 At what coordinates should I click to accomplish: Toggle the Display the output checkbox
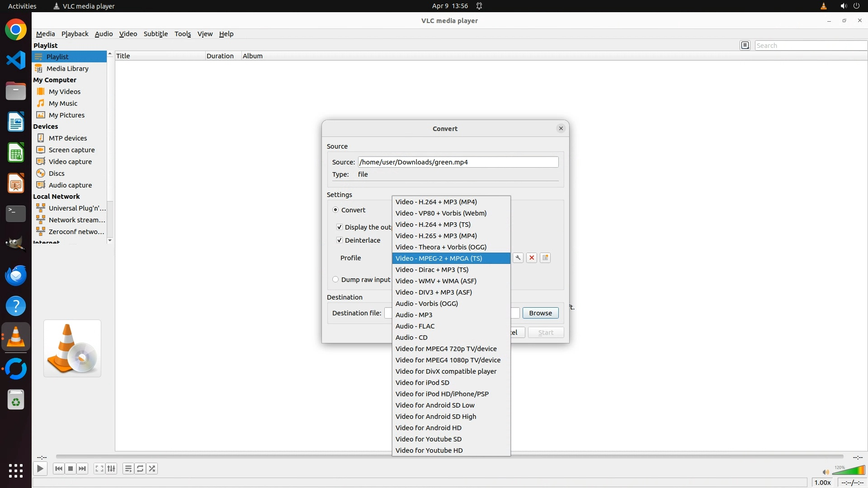(x=340, y=227)
